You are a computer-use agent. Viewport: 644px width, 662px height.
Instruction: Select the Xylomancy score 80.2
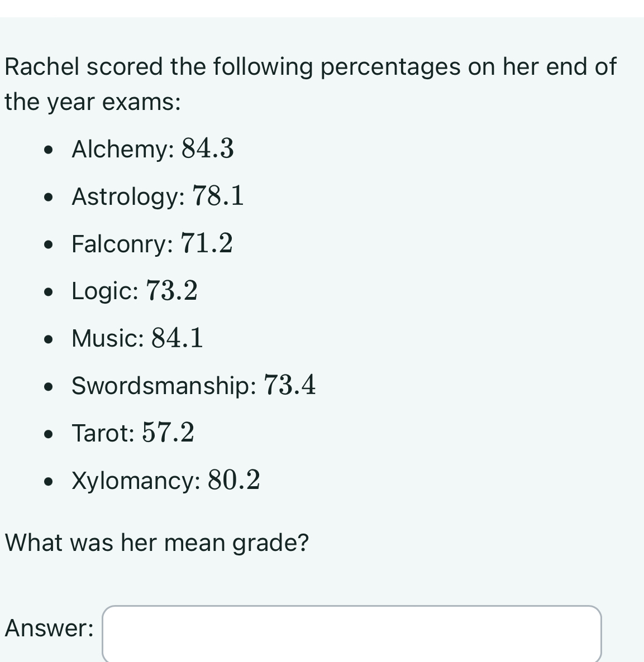233,479
